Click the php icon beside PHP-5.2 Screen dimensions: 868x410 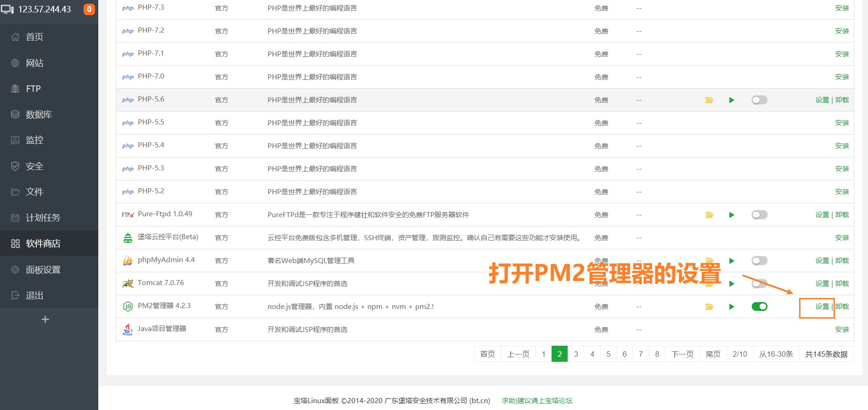point(128,192)
